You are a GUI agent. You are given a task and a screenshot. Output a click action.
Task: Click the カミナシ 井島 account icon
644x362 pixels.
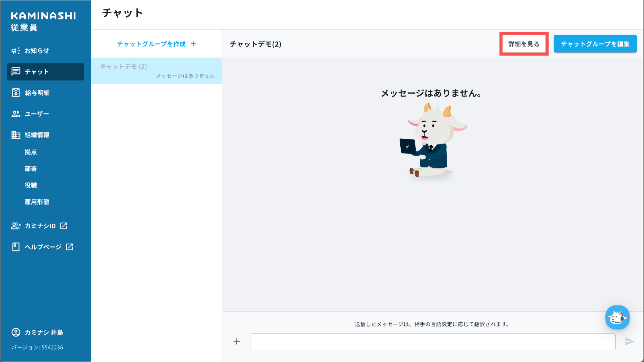pyautogui.click(x=16, y=332)
